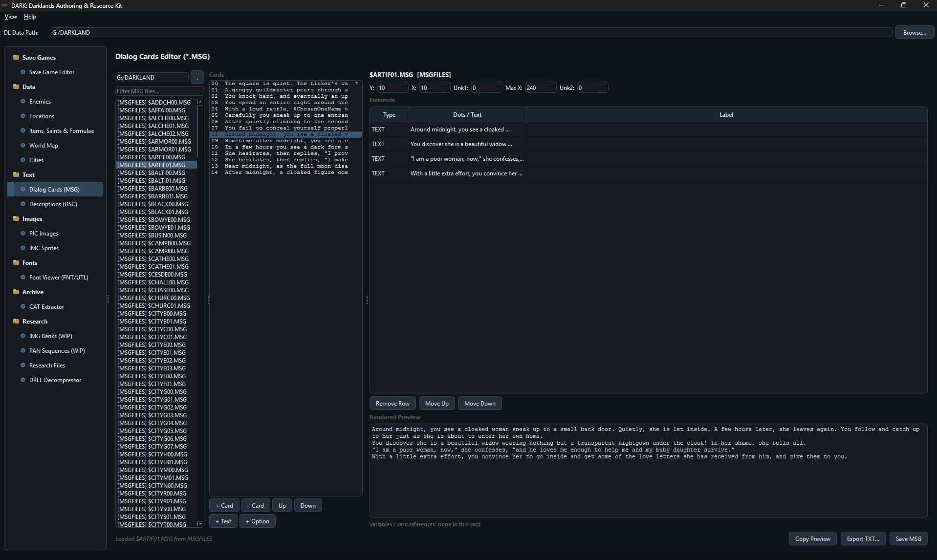Select row 'With a little extra effort'
The height and width of the screenshot is (560, 937).
click(x=648, y=173)
